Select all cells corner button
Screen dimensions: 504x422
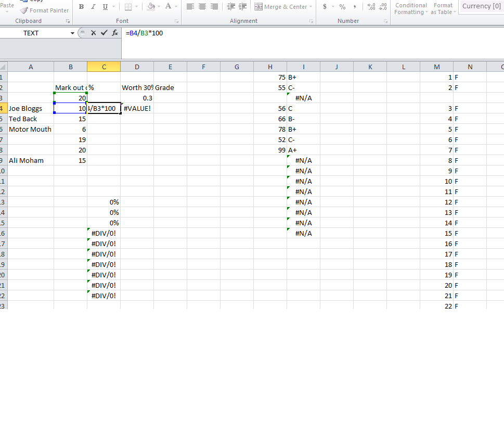click(x=3, y=67)
